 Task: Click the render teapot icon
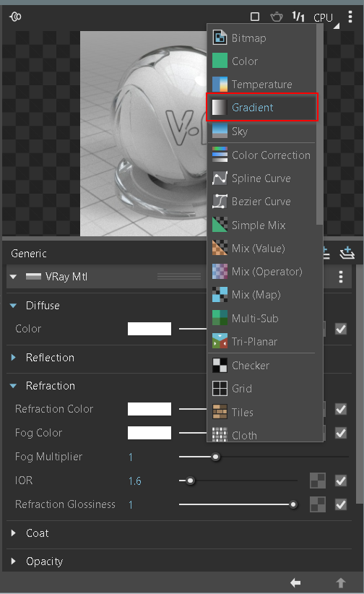click(x=277, y=17)
